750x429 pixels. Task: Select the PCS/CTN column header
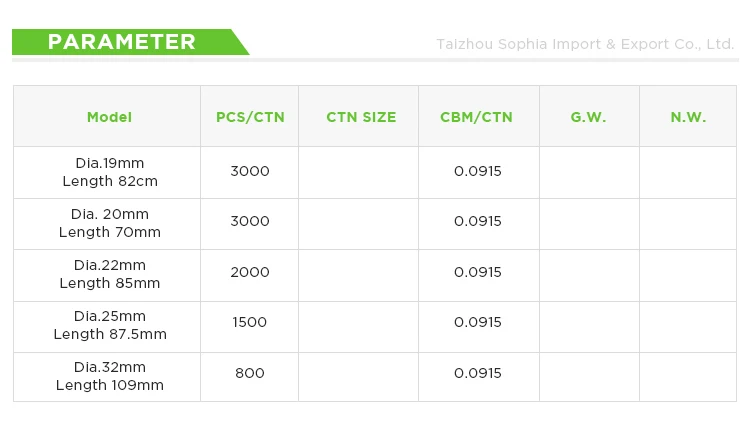click(x=250, y=117)
